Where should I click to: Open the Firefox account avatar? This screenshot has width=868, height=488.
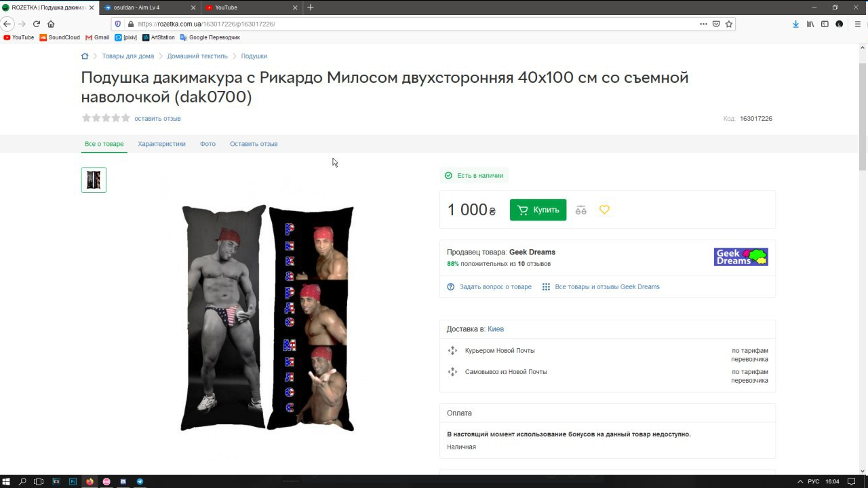pyautogui.click(x=839, y=24)
